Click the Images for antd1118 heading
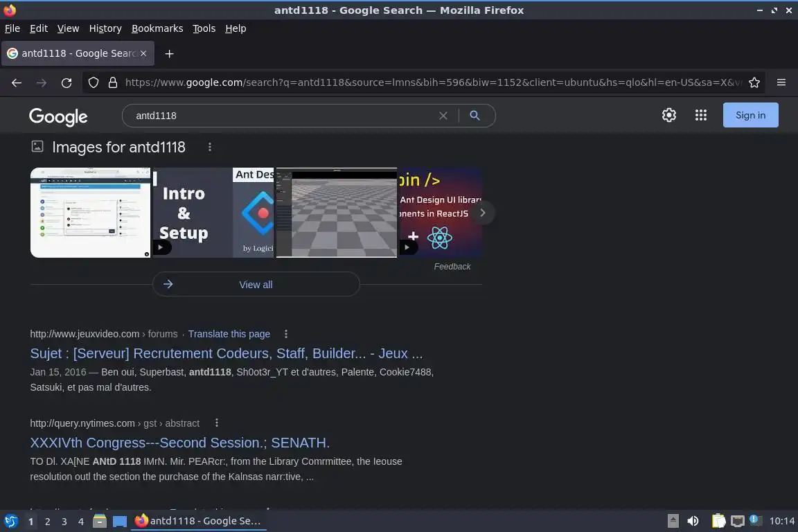This screenshot has width=798, height=532. pyautogui.click(x=118, y=147)
